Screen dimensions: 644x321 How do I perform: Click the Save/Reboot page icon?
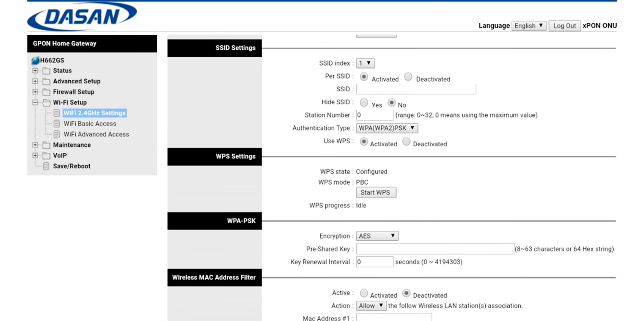pyautogui.click(x=46, y=167)
